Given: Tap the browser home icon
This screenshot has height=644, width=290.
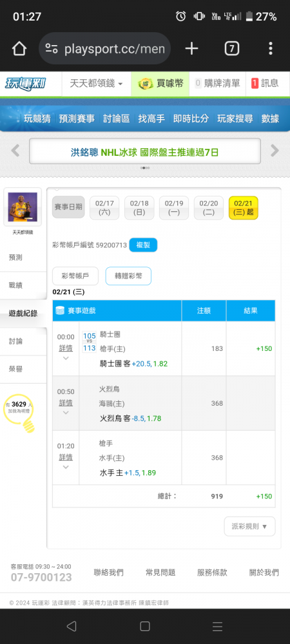Looking at the screenshot, I should tap(19, 50).
